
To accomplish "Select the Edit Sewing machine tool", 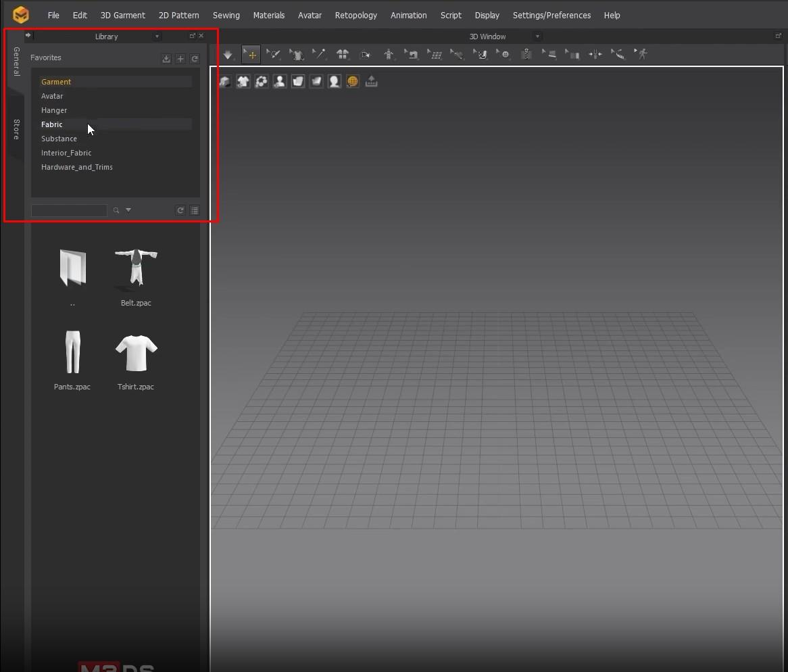I will (x=411, y=54).
